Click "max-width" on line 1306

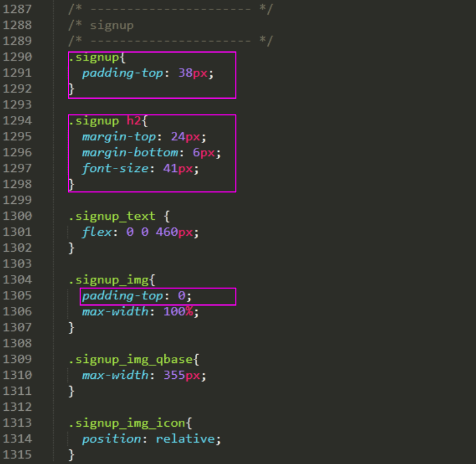[115, 312]
